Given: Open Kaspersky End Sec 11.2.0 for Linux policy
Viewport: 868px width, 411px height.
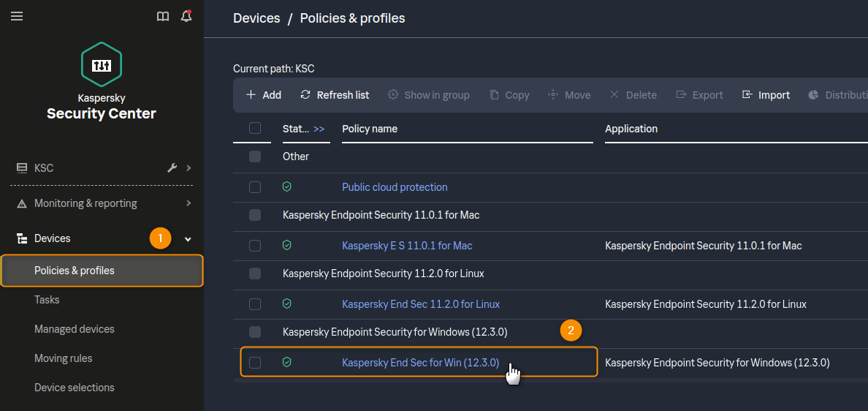Looking at the screenshot, I should pos(421,304).
